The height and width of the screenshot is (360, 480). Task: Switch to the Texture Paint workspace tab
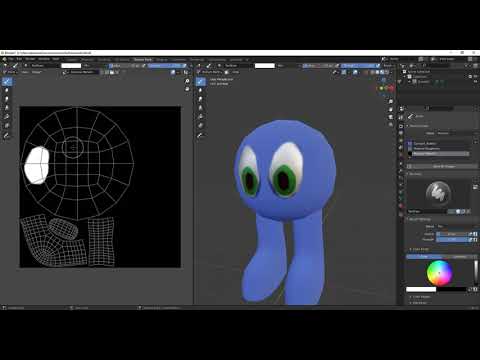click(143, 59)
